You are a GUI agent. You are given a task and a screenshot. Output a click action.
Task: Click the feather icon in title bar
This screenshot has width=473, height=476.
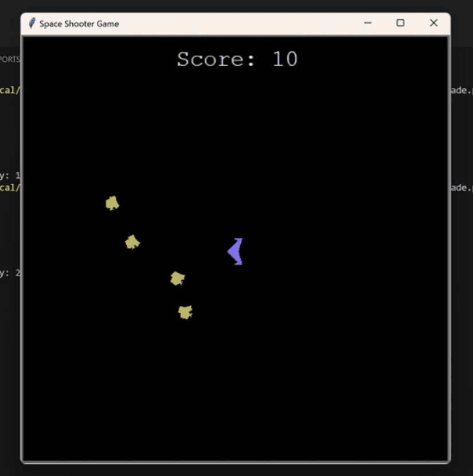pyautogui.click(x=32, y=23)
